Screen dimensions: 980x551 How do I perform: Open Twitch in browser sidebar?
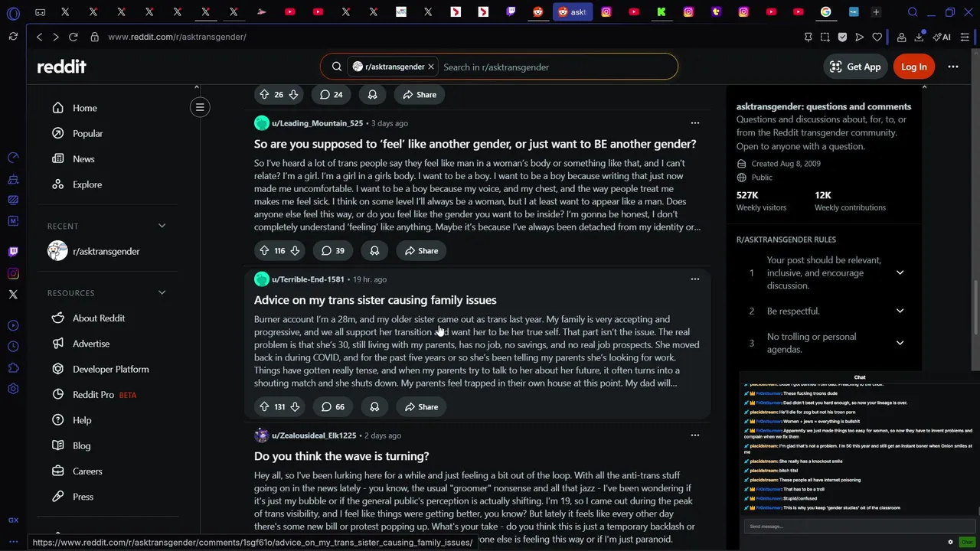pyautogui.click(x=13, y=252)
